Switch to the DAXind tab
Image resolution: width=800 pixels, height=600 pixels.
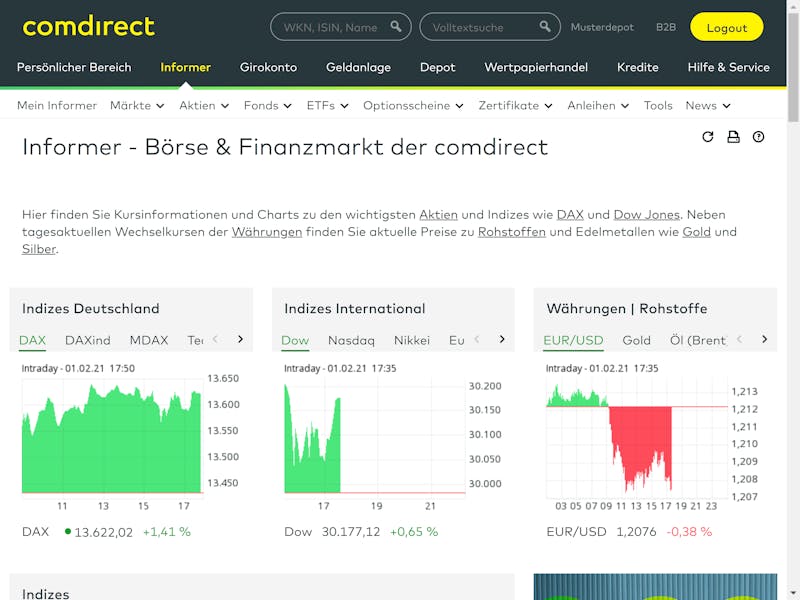(x=88, y=340)
